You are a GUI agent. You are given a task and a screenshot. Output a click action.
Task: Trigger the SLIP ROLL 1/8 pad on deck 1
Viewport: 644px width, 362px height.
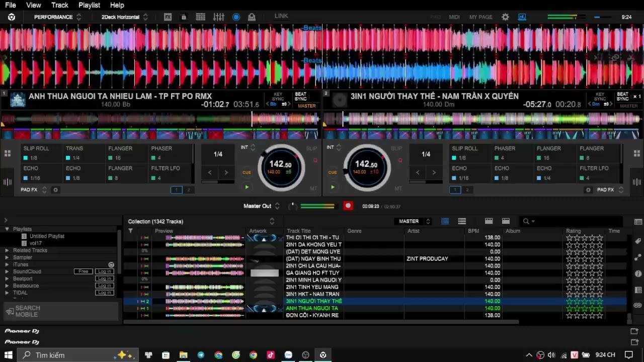tap(43, 153)
